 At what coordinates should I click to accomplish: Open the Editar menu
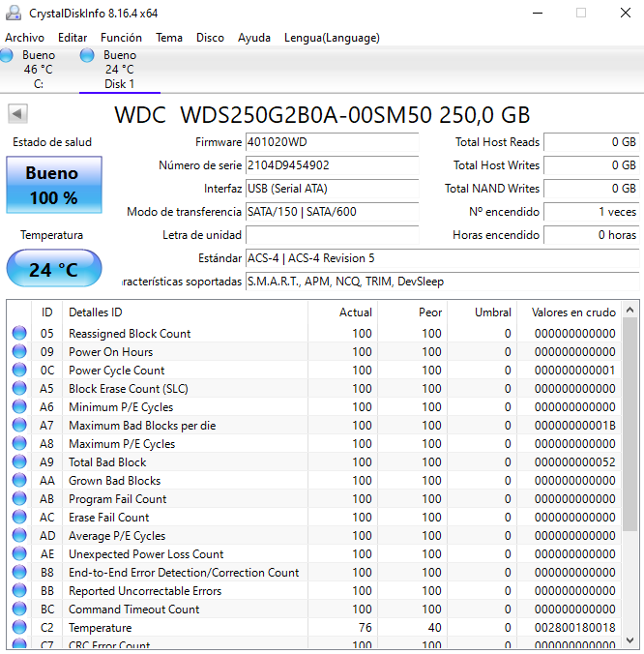(x=73, y=38)
